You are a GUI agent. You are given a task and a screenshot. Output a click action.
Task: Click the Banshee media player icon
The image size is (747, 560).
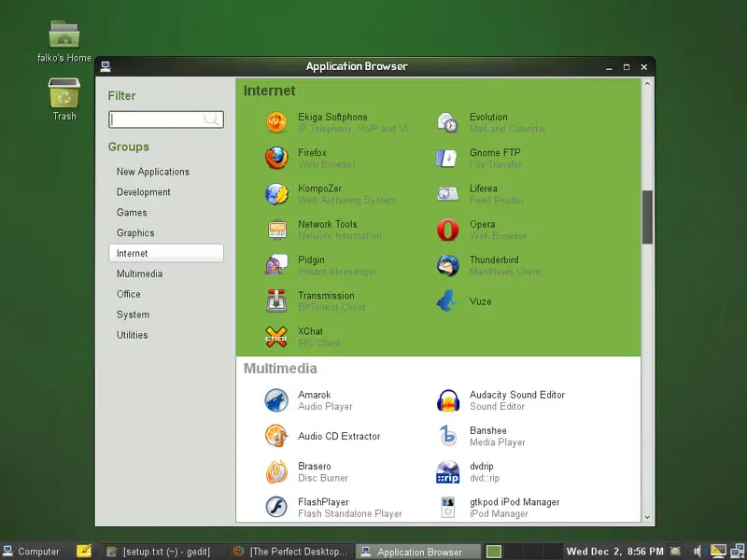tap(448, 436)
